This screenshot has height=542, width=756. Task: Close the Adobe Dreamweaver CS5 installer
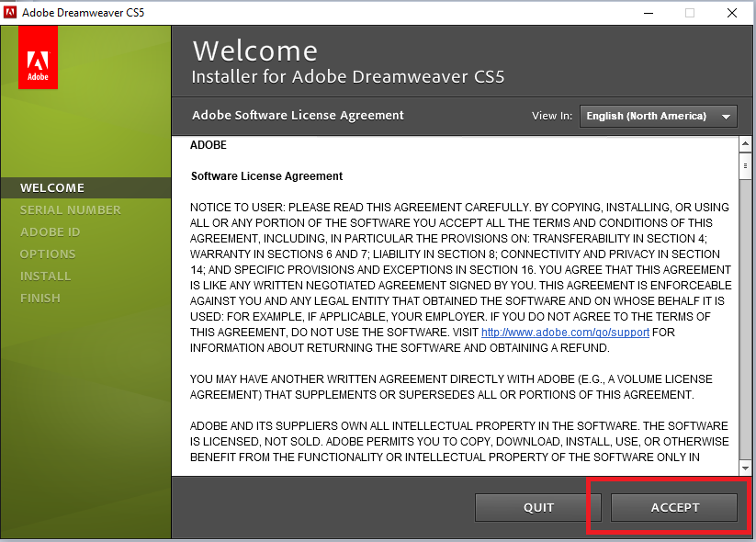pyautogui.click(x=731, y=13)
